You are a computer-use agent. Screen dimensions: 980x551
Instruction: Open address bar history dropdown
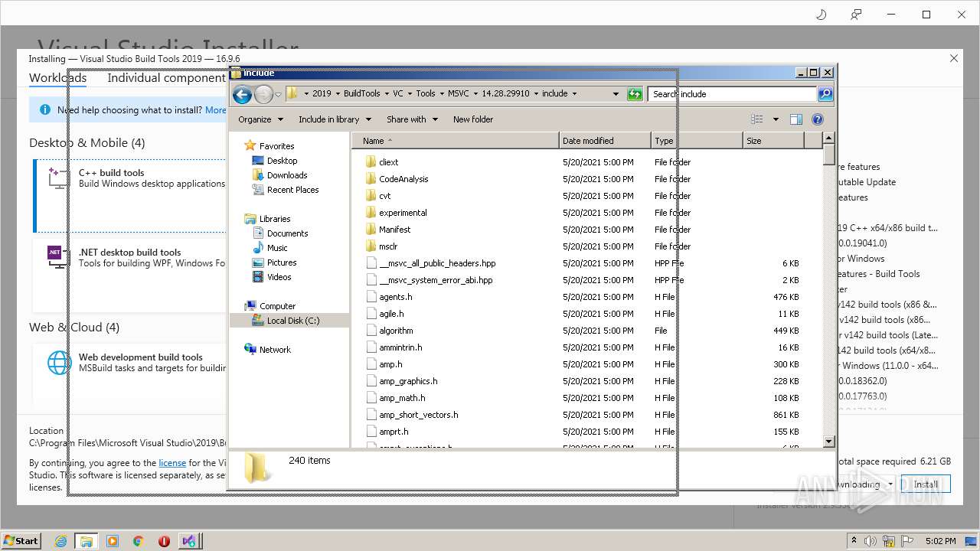(616, 94)
